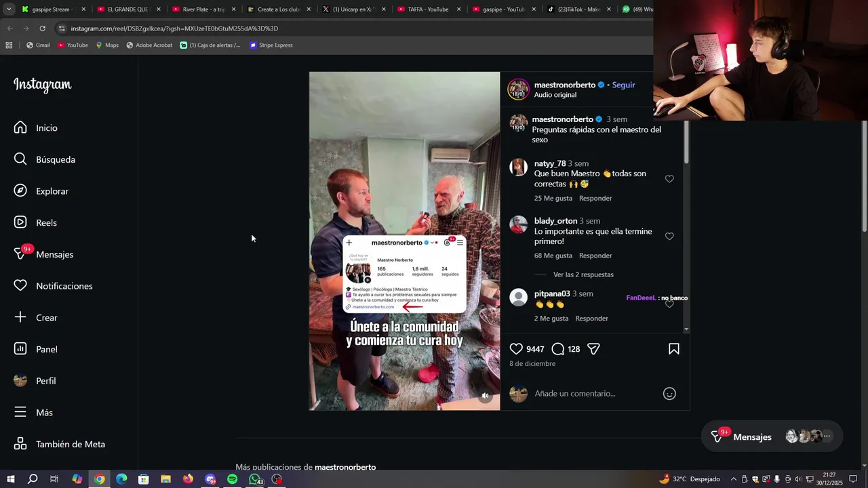Screen dimensions: 868x488
Task: Like the reel with the heart icon
Action: click(x=516, y=348)
